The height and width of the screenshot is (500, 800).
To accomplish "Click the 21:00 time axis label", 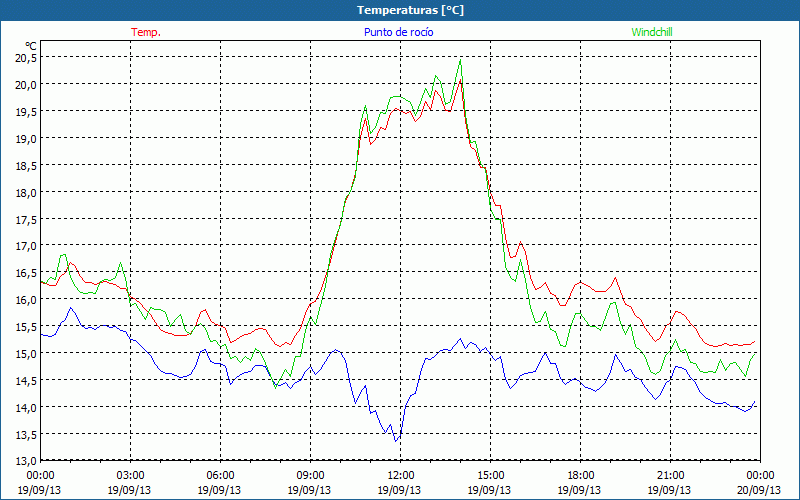I will [670, 476].
